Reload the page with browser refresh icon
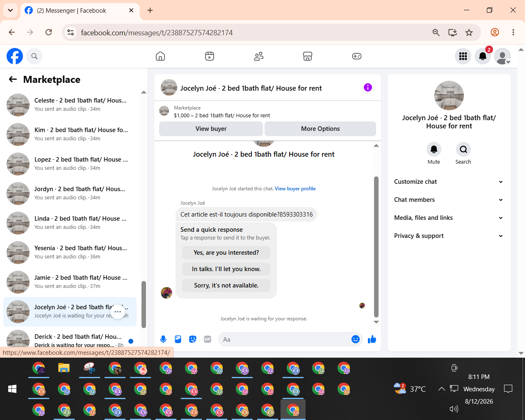The image size is (525, 420). click(48, 32)
